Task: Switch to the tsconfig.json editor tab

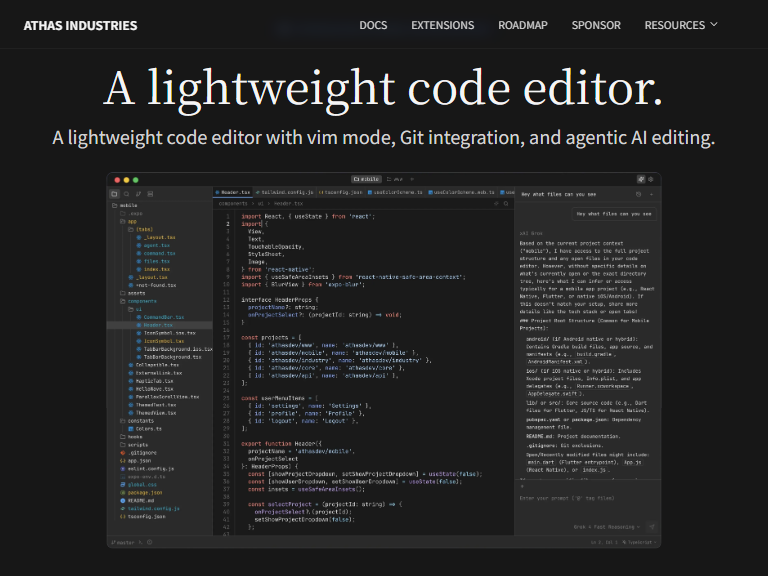Action: (x=342, y=192)
